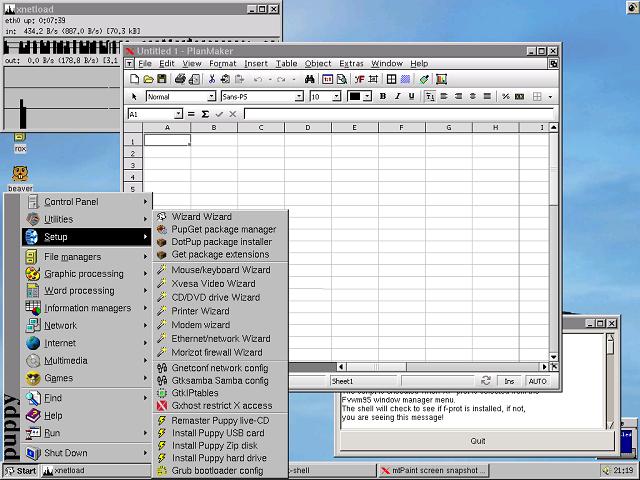Toggle the Ins insert mode indicator

pyautogui.click(x=509, y=381)
